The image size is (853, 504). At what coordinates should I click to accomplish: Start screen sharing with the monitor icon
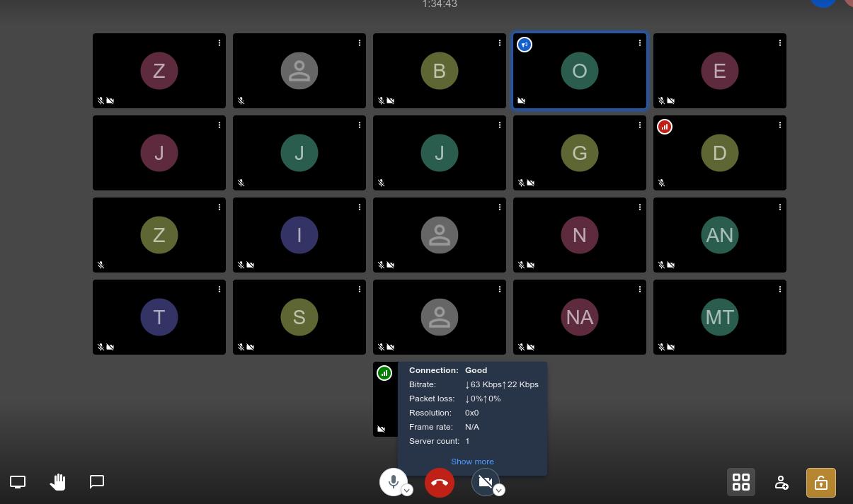18,482
